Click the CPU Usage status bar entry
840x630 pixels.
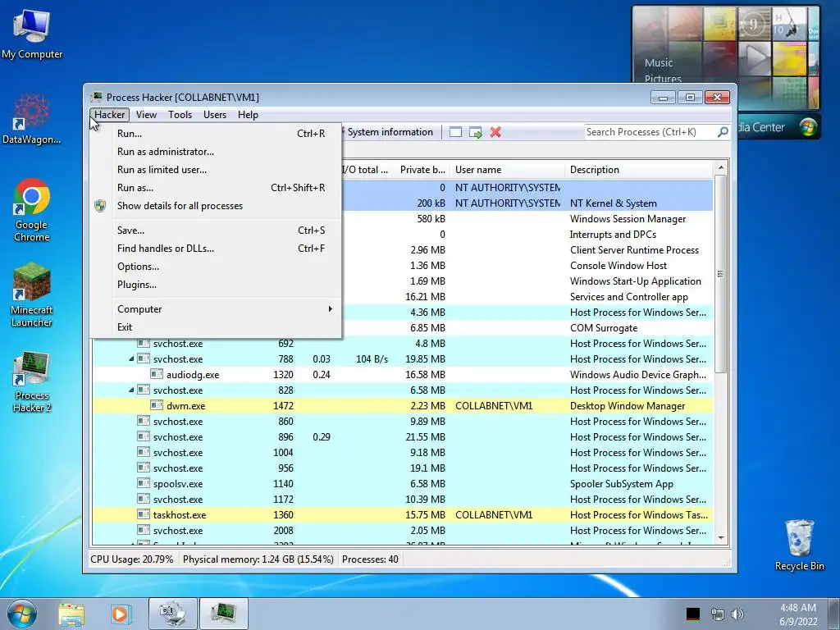(x=132, y=559)
